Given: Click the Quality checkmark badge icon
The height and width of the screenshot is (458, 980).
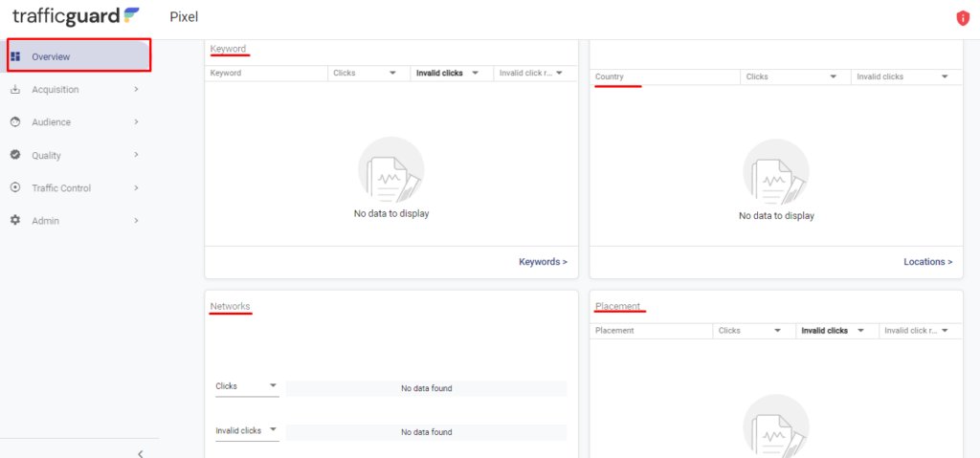Looking at the screenshot, I should (15, 154).
